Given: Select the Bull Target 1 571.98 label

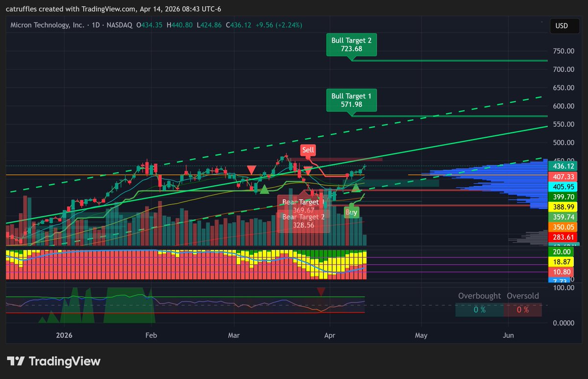Looking at the screenshot, I should click(351, 100).
